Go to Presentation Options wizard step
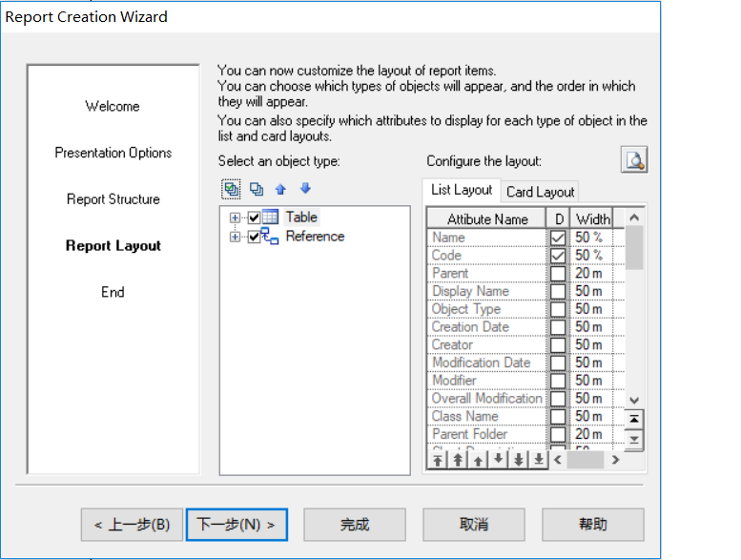 click(x=113, y=153)
